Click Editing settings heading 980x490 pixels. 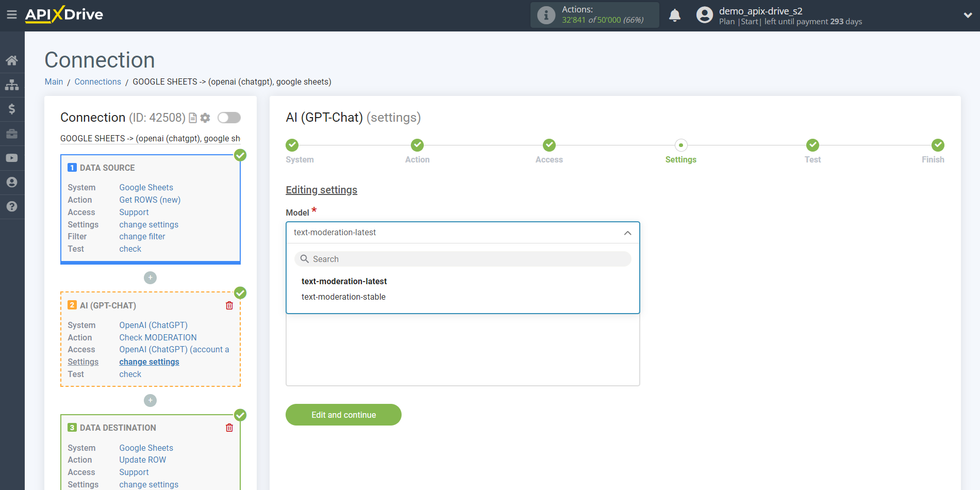tap(321, 190)
